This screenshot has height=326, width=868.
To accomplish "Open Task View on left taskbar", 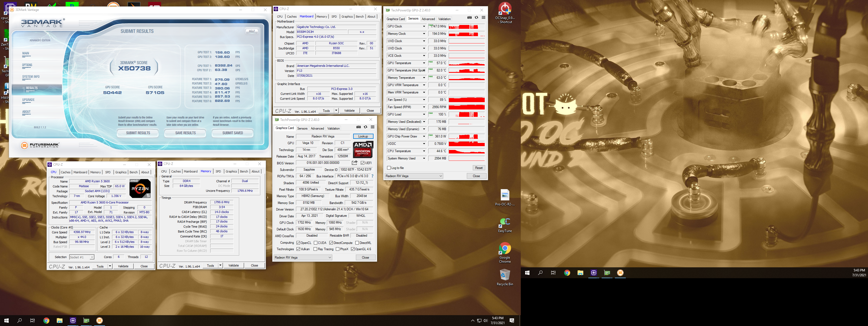I will click(32, 320).
